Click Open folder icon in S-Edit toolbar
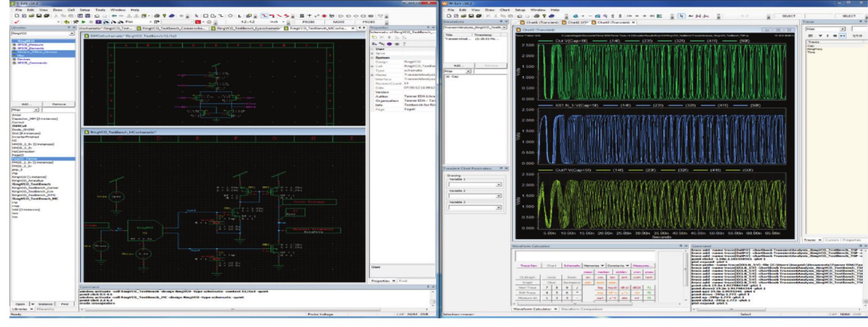 (31, 15)
